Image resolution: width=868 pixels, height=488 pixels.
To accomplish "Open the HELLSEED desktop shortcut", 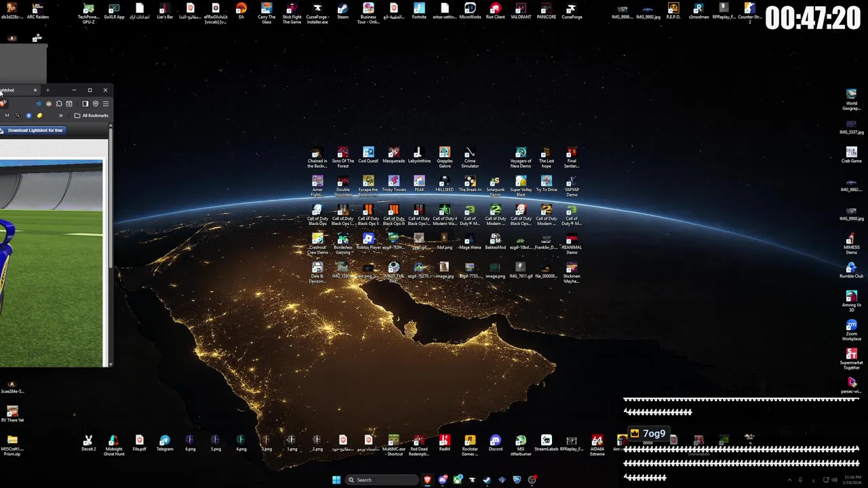I will tap(444, 184).
